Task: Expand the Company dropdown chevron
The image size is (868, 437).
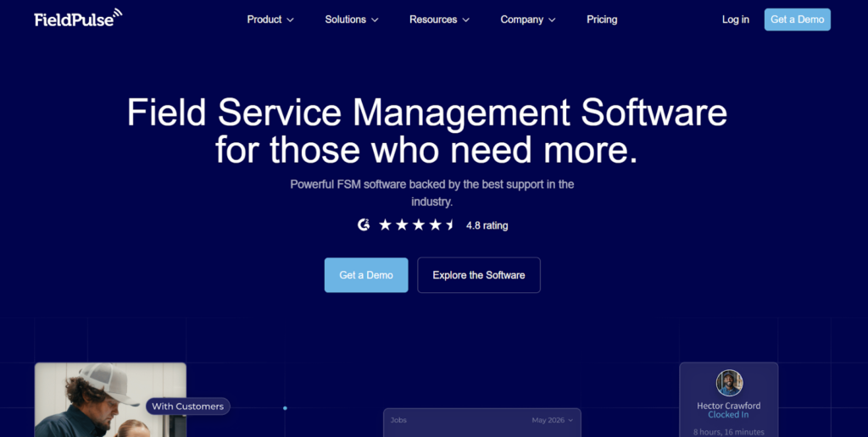Action: [552, 20]
